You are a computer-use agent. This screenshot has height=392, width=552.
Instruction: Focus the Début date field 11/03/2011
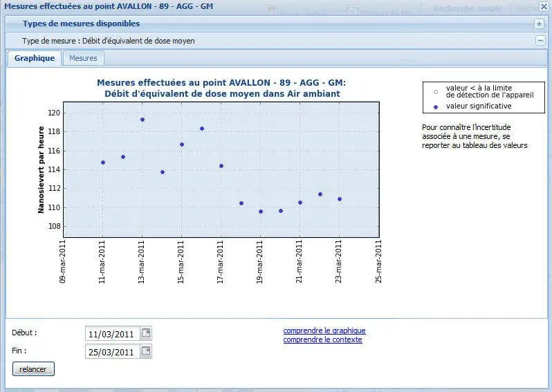tap(113, 334)
